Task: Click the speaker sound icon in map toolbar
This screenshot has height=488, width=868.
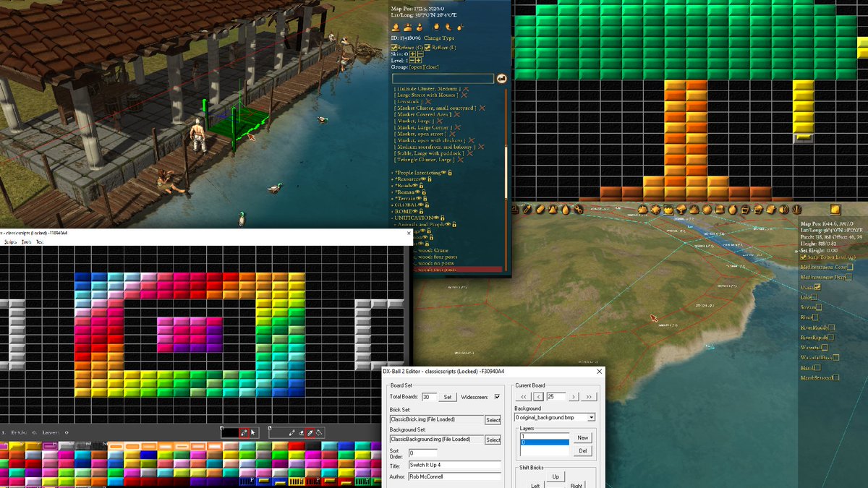Action: click(783, 210)
